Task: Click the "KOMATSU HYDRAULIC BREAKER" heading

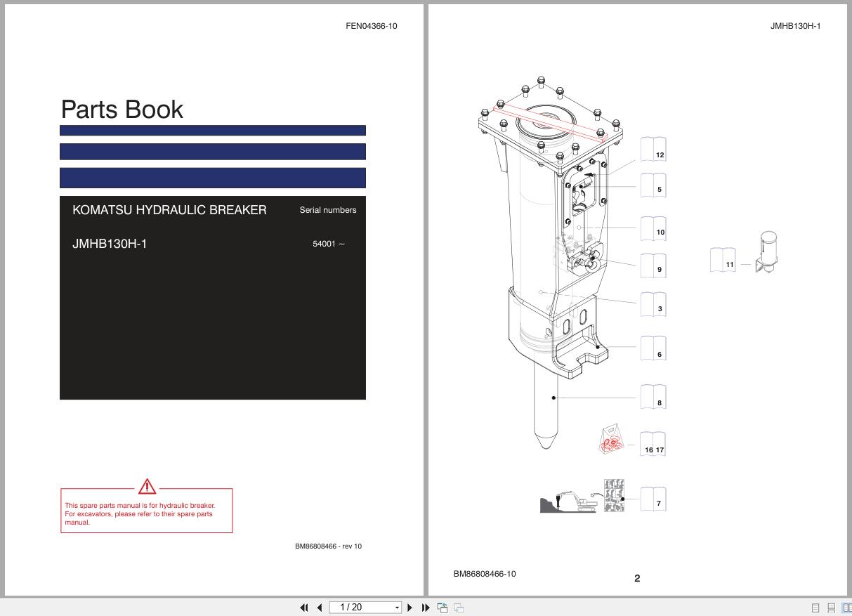Action: [x=169, y=210]
